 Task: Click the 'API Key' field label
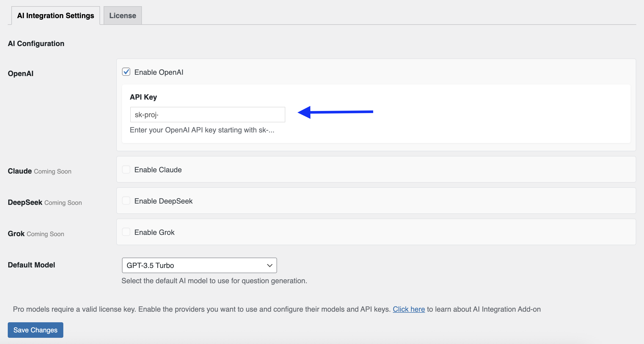coord(143,97)
